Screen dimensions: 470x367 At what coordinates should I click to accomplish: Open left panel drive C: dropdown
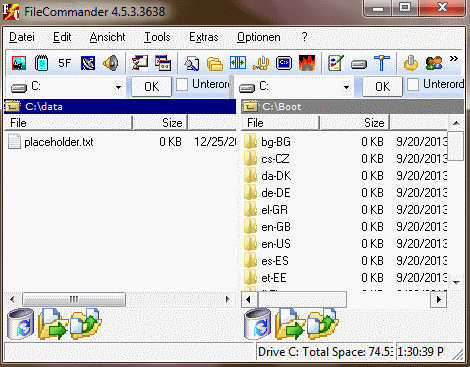(118, 87)
